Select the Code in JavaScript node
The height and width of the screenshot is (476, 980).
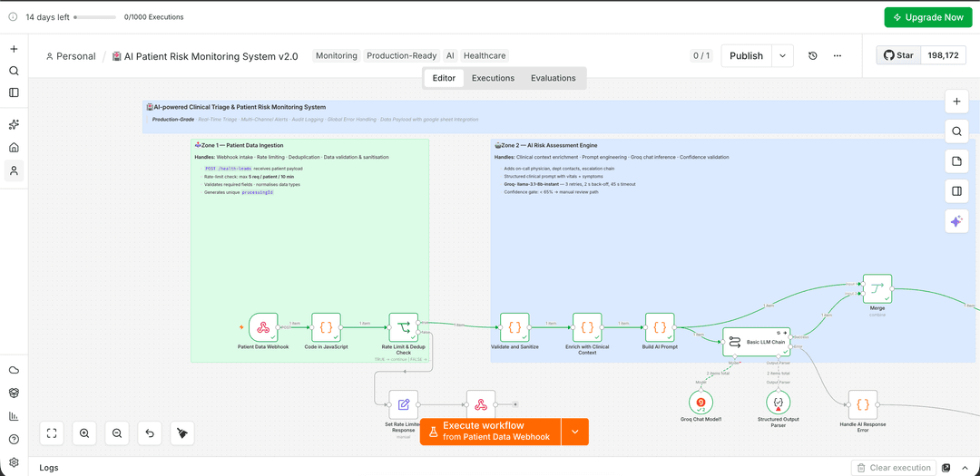tap(326, 327)
